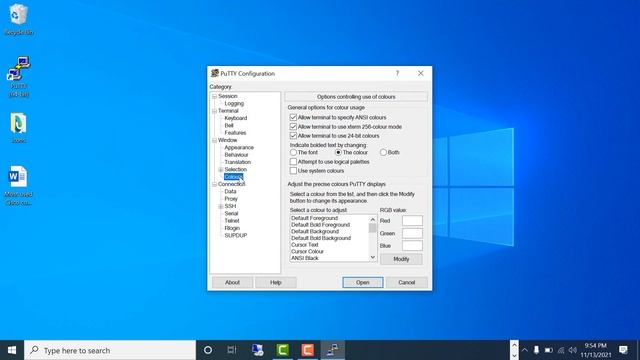Screen dimensions: 640x360
Task: Click the Open button
Action: tap(362, 282)
